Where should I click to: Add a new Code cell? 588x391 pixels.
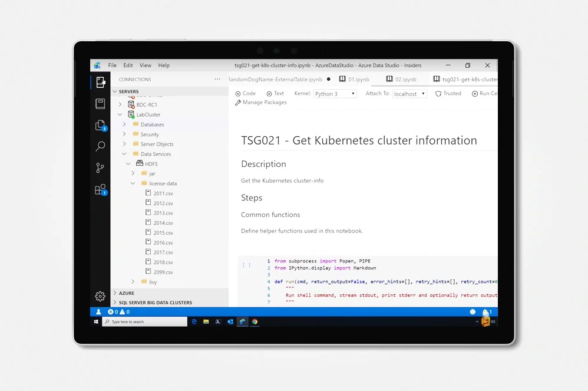coord(245,93)
